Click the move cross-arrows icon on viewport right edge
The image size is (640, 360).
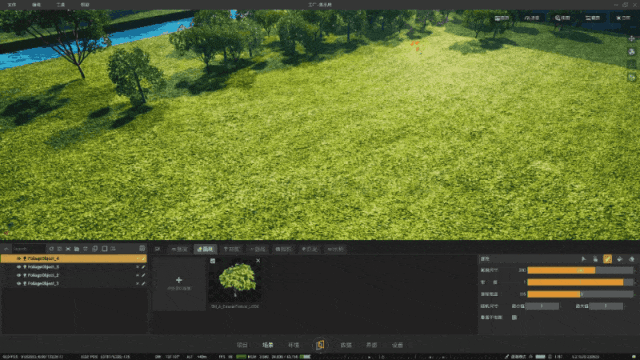tap(632, 39)
